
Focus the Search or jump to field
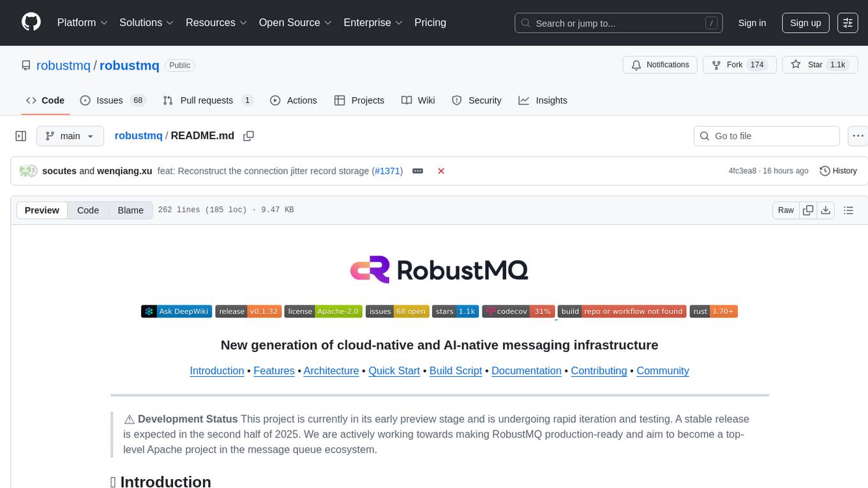click(619, 23)
